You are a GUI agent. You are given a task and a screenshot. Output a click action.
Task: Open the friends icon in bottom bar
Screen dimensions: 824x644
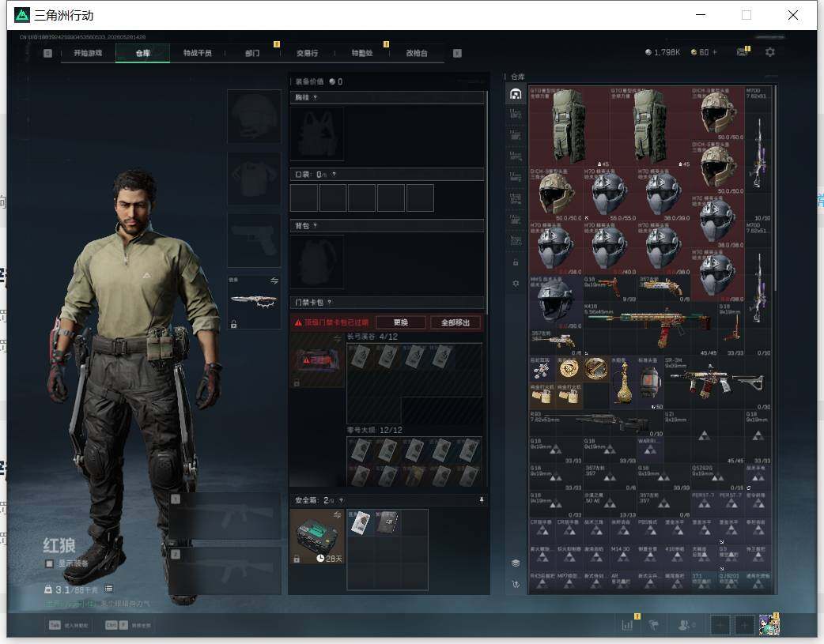684,625
